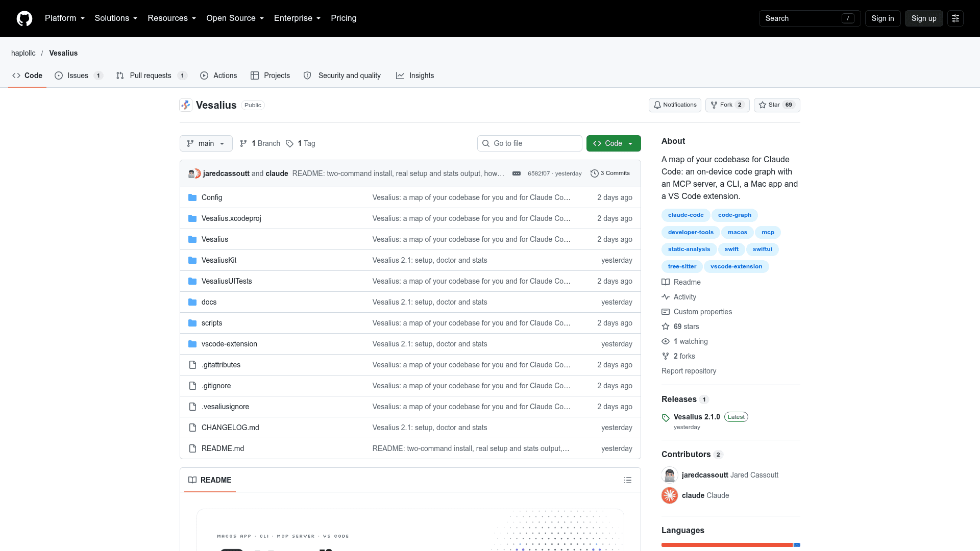Open the Insights tab

pyautogui.click(x=415, y=76)
